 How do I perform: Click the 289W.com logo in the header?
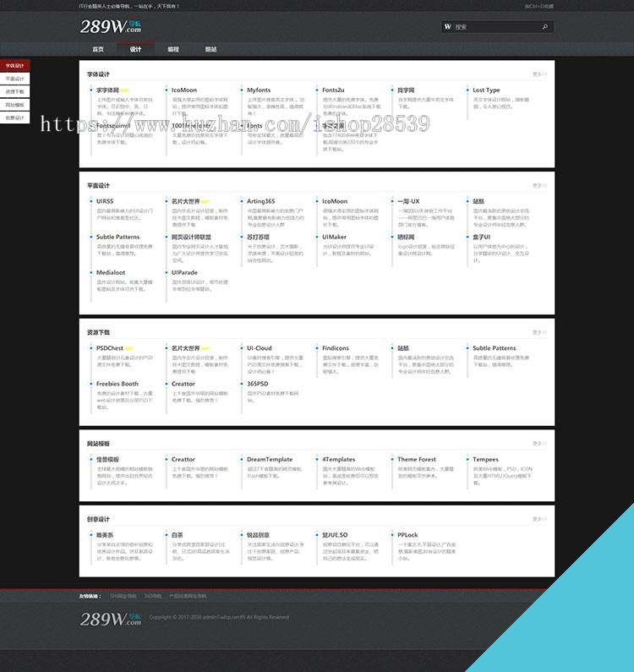pyautogui.click(x=111, y=26)
